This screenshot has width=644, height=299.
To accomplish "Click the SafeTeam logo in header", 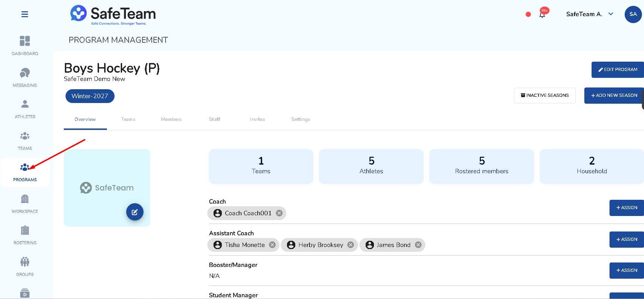I will point(113,15).
